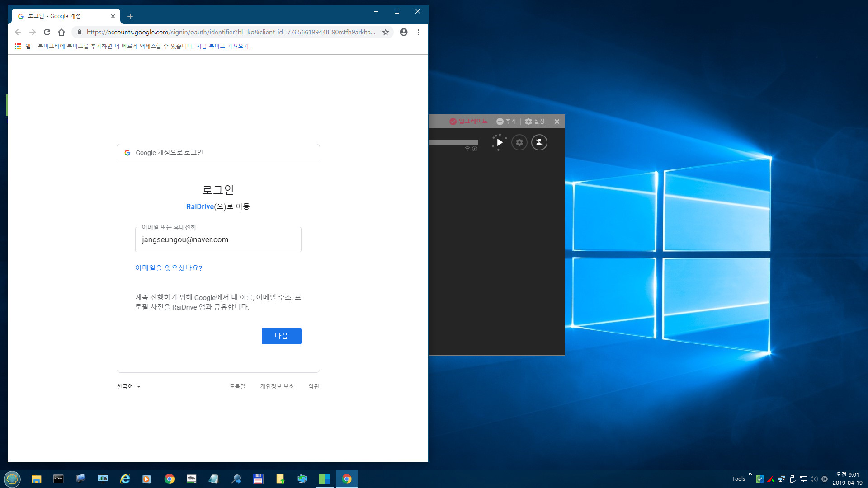This screenshot has width=868, height=488.
Task: Click the 지금 북마크 가져오기 link
Action: 225,46
